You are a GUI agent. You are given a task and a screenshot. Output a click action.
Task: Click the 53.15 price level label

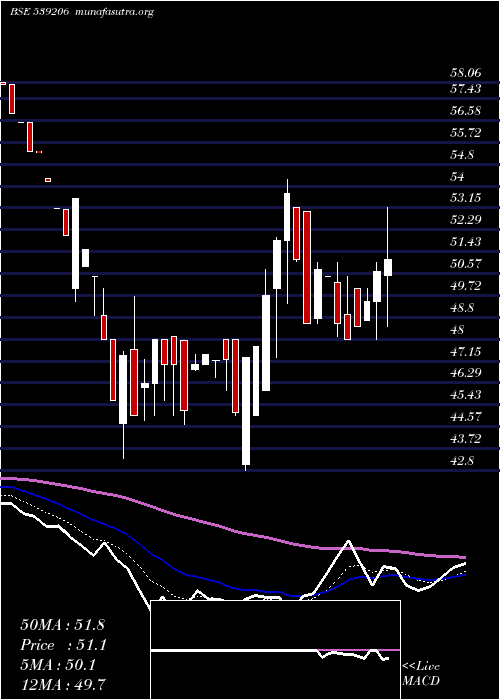click(x=465, y=198)
